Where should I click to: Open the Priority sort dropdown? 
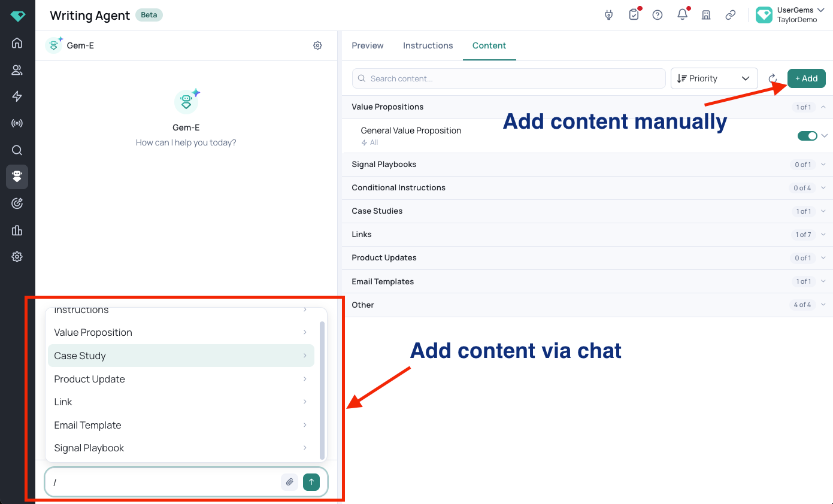click(x=714, y=78)
